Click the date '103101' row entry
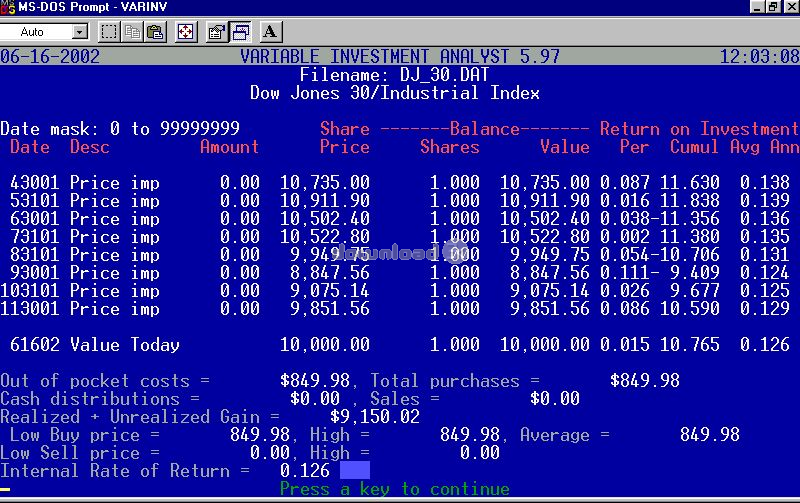The image size is (800, 503). (30, 291)
